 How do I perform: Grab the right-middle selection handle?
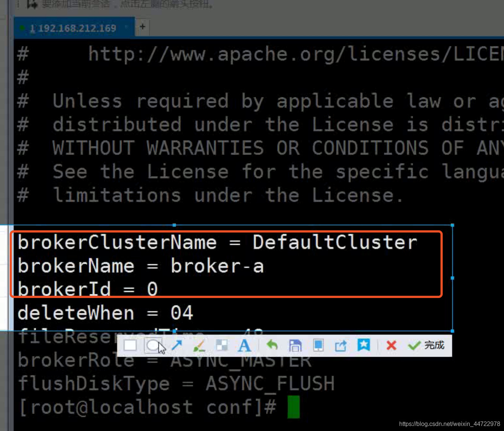(452, 278)
